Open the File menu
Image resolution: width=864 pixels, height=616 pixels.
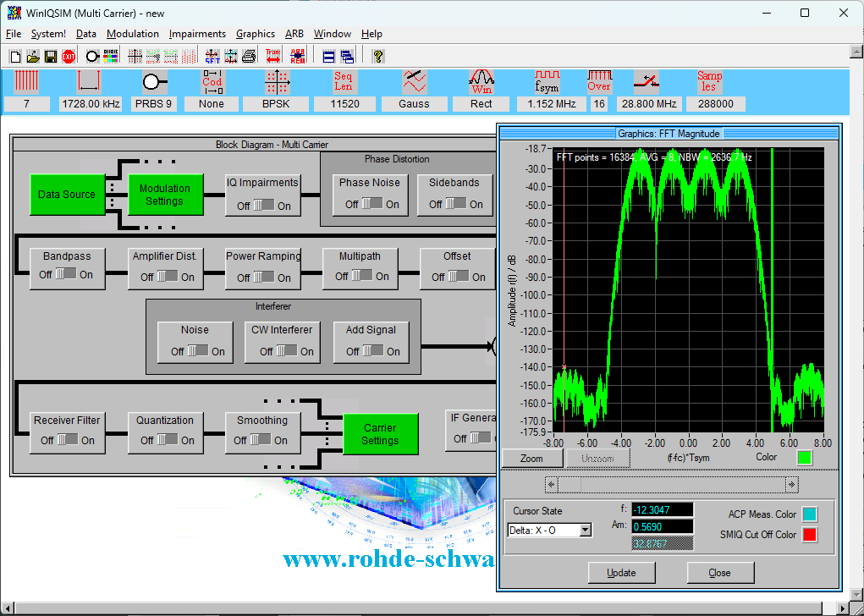pyautogui.click(x=14, y=34)
